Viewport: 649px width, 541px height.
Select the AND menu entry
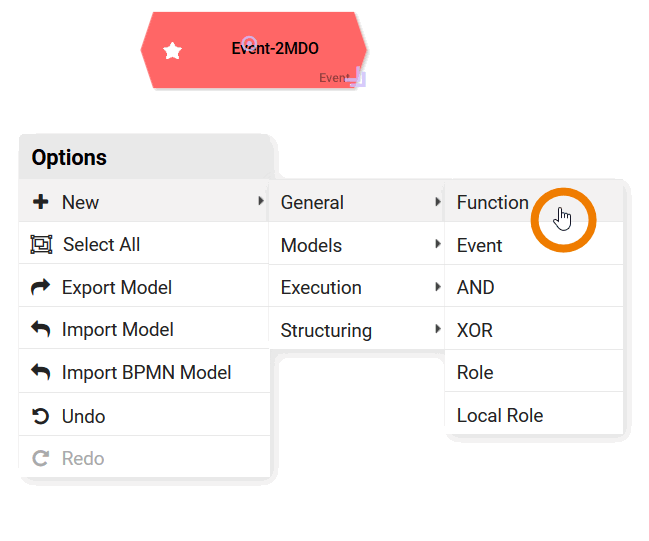(x=476, y=287)
